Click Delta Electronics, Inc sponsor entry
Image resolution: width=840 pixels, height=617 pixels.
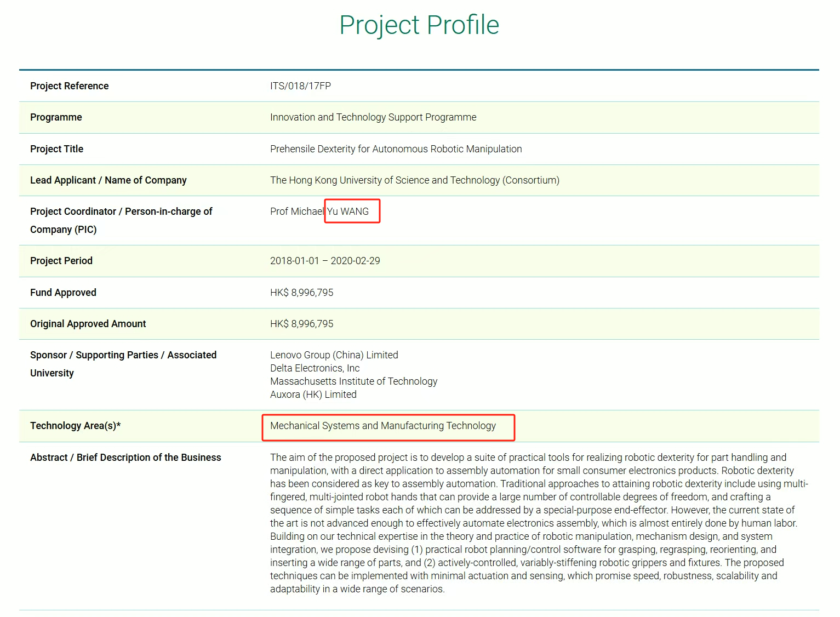tap(315, 368)
